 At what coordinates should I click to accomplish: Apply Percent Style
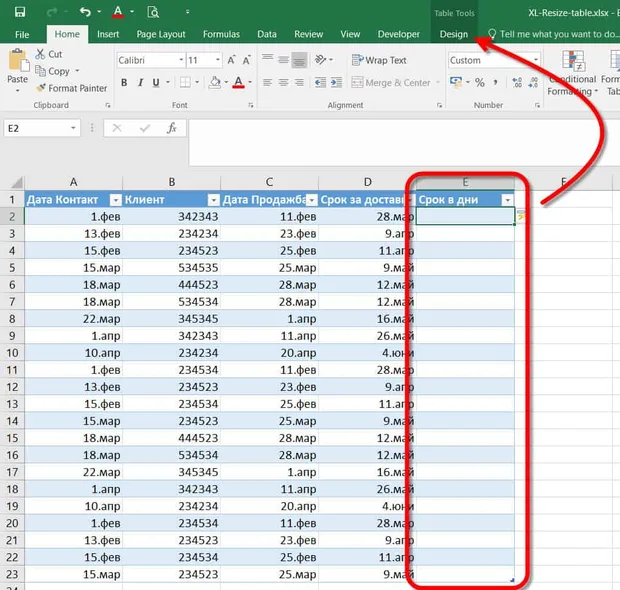[480, 83]
